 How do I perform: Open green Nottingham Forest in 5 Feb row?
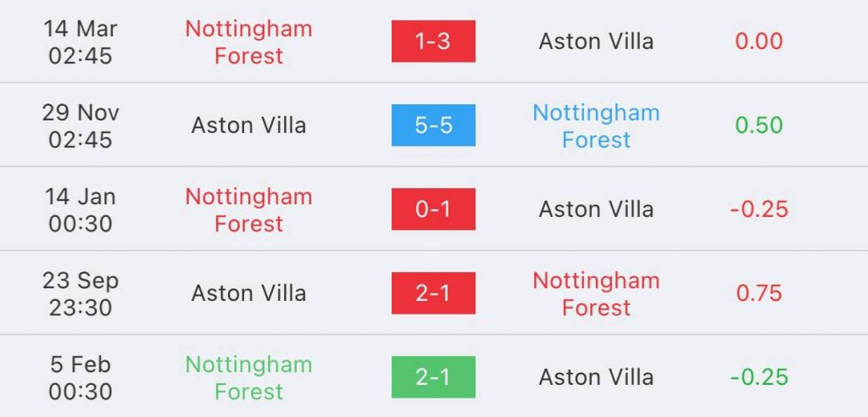click(248, 378)
